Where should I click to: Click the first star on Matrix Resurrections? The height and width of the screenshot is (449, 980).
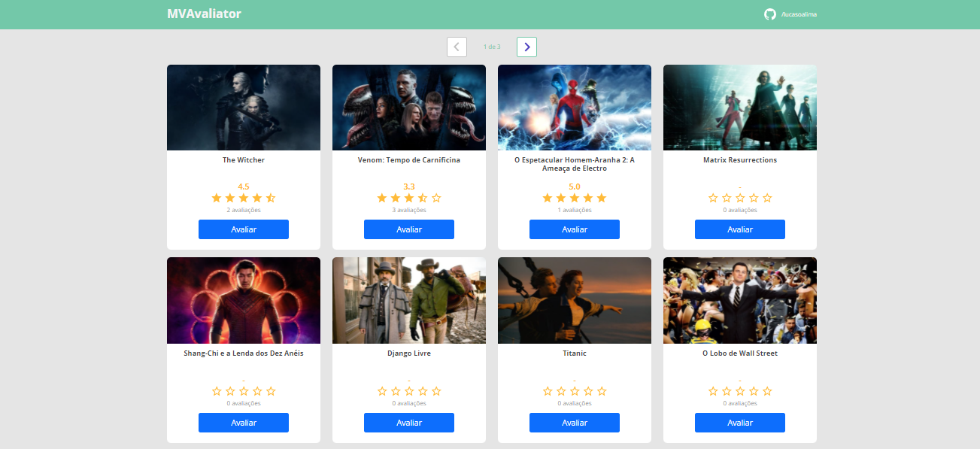pos(713,198)
